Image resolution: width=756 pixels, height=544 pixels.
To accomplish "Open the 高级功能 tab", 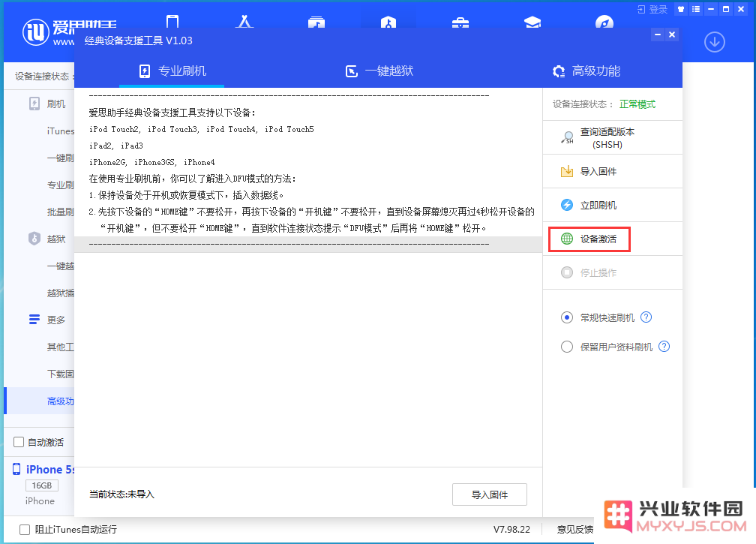I will pos(586,71).
